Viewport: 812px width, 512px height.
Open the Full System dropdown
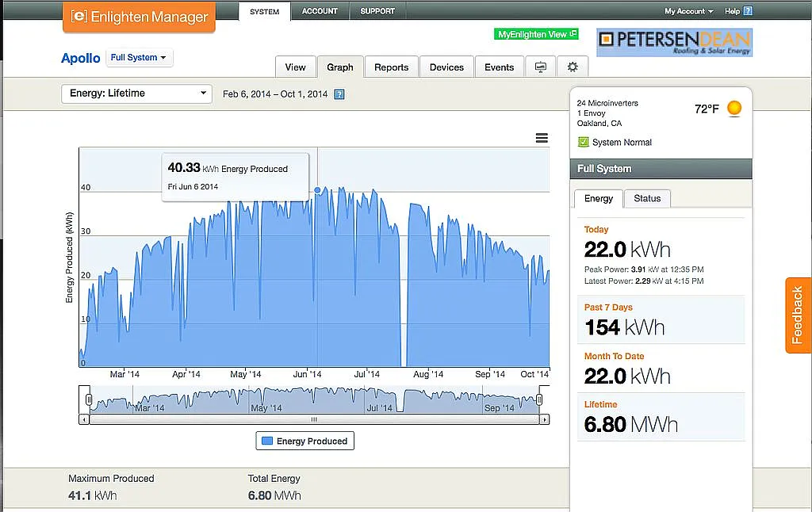pyautogui.click(x=139, y=58)
